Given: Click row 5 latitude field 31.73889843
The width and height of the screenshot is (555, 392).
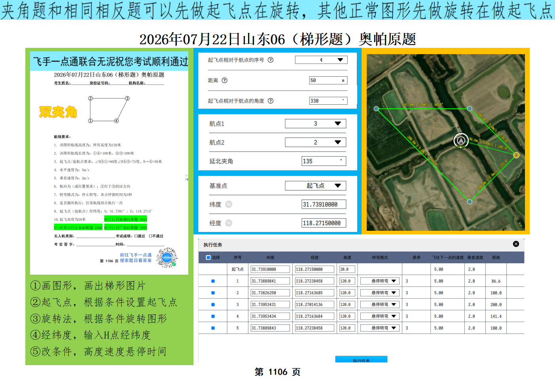Looking at the screenshot, I should tap(270, 328).
